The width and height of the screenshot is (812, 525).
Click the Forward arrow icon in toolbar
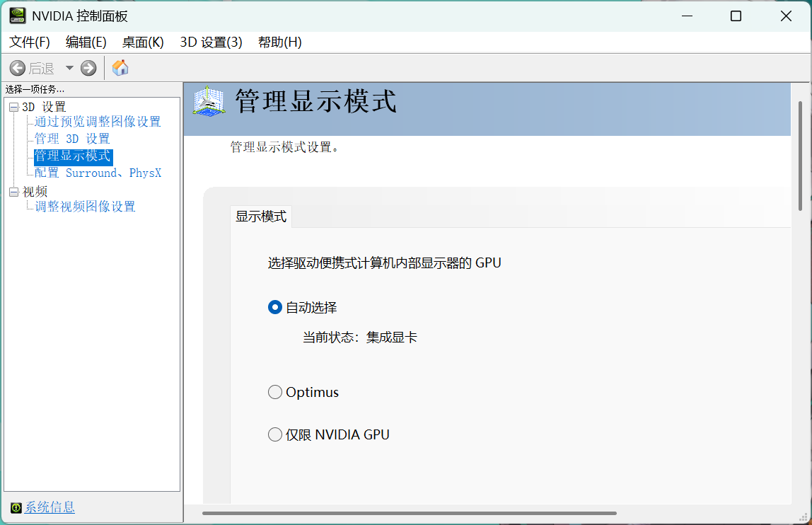[88, 68]
